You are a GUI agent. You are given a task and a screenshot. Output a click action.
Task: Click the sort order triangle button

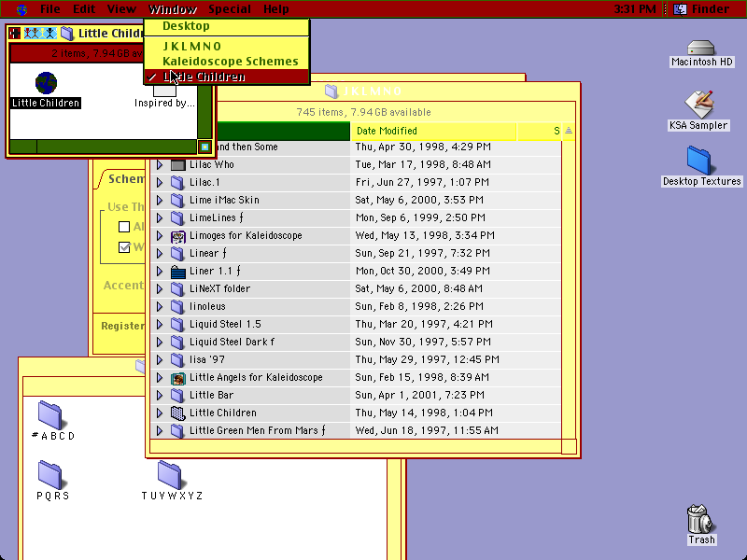coord(569,131)
